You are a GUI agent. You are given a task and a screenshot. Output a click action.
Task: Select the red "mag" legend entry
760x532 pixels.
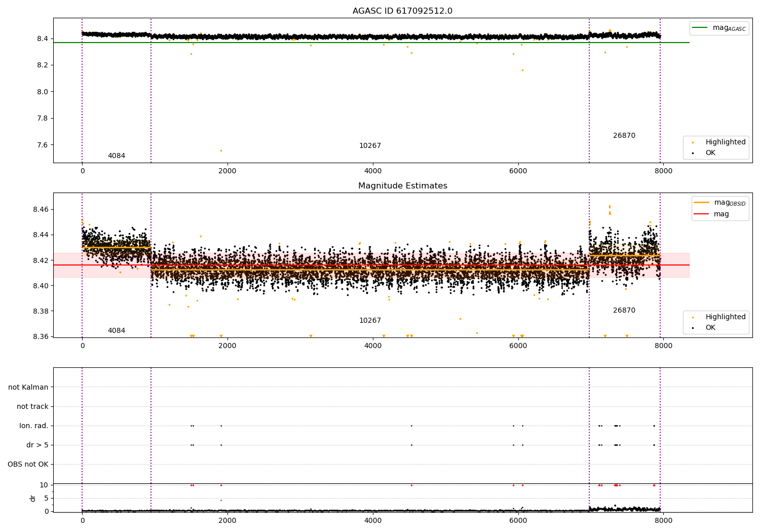(x=712, y=214)
